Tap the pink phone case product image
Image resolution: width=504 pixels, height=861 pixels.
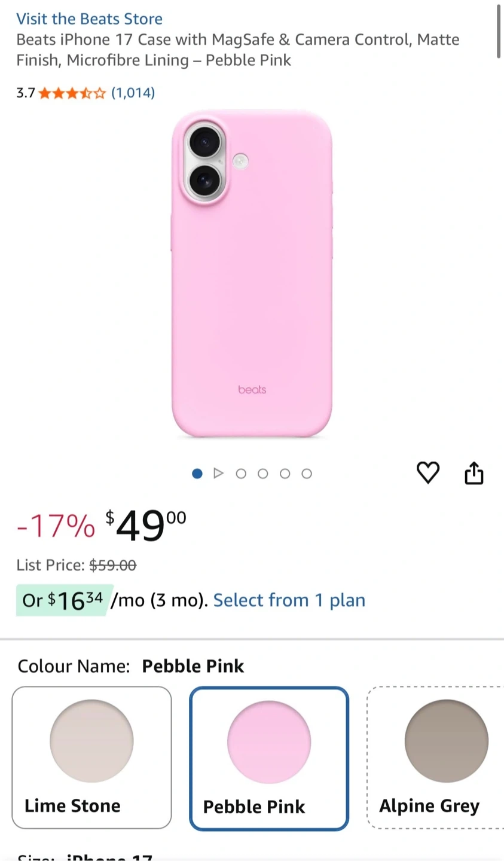tap(252, 274)
